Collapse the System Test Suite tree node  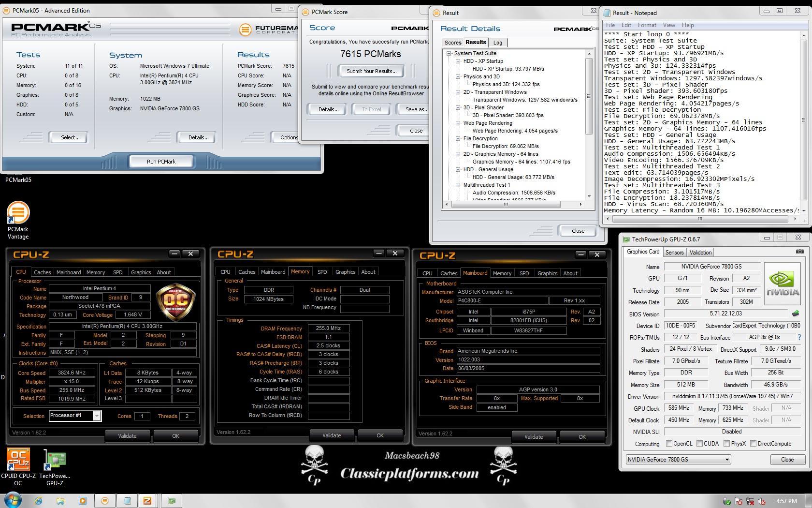point(449,53)
